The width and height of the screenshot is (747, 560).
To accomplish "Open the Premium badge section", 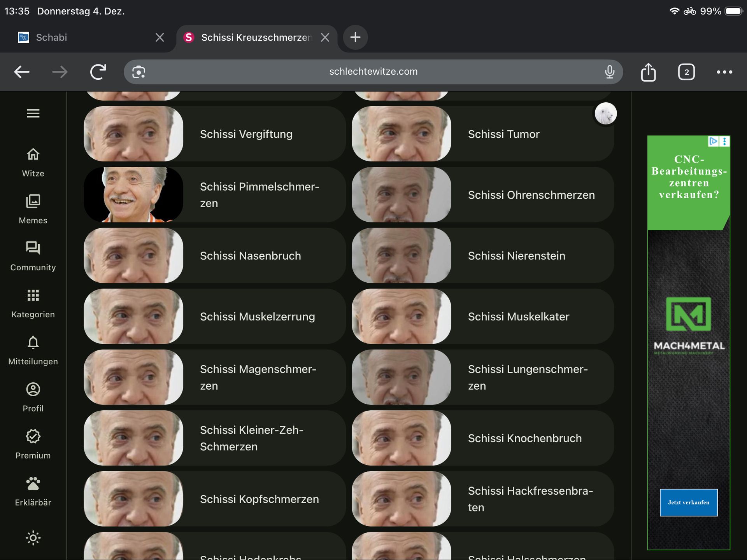I will click(33, 437).
